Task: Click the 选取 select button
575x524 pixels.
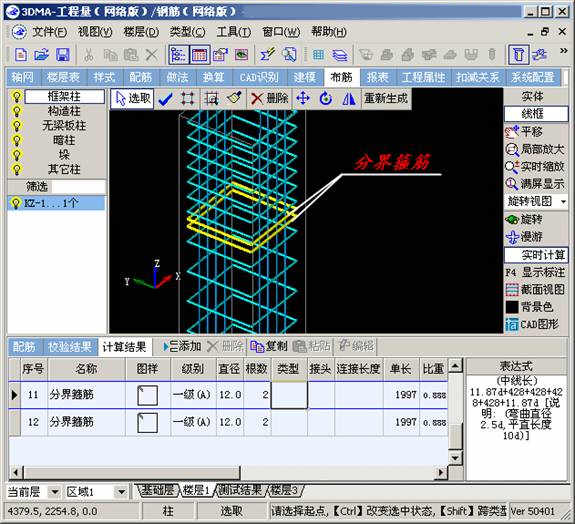Action: click(x=132, y=98)
